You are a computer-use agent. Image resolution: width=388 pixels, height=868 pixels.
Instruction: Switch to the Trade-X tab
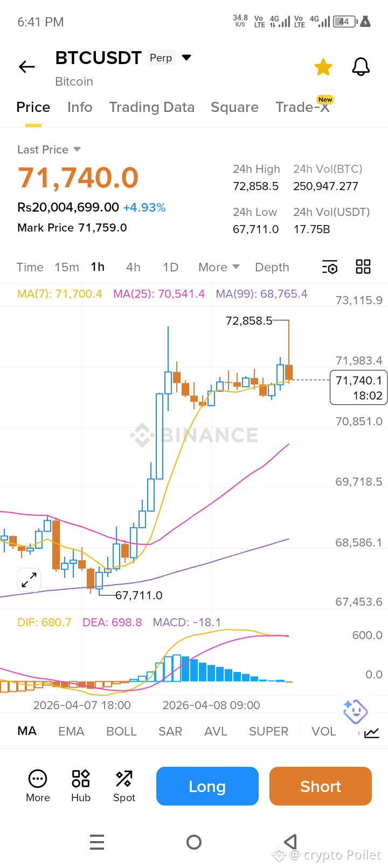pos(302,107)
